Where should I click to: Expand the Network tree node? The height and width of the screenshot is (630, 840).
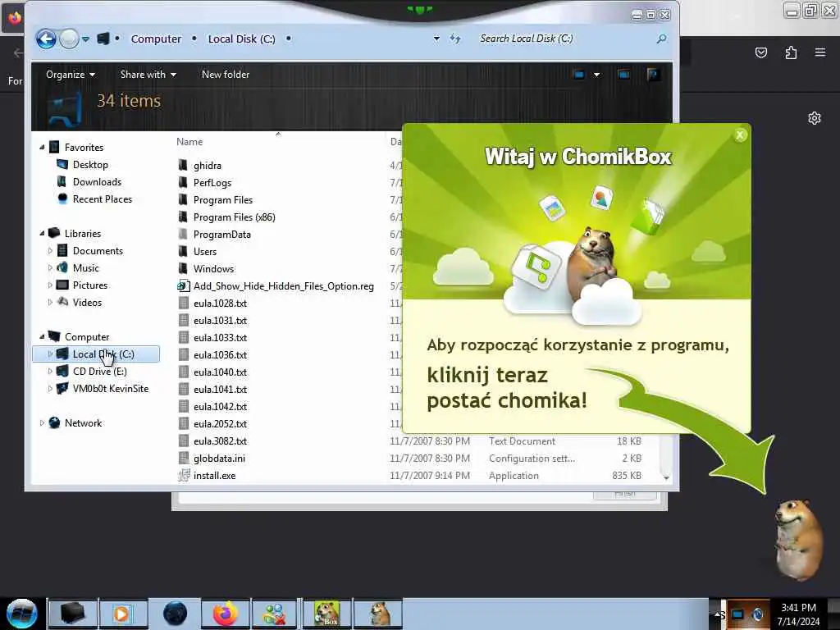pyautogui.click(x=43, y=422)
